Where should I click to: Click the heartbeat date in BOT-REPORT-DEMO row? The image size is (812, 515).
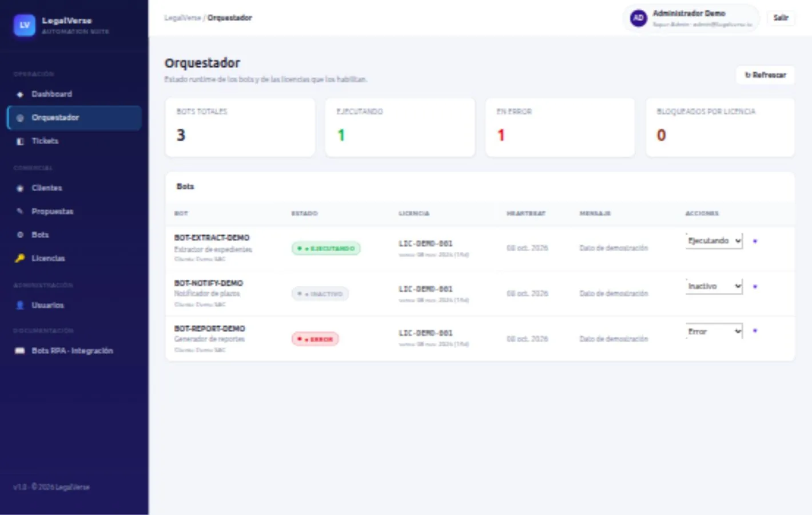tap(527, 339)
